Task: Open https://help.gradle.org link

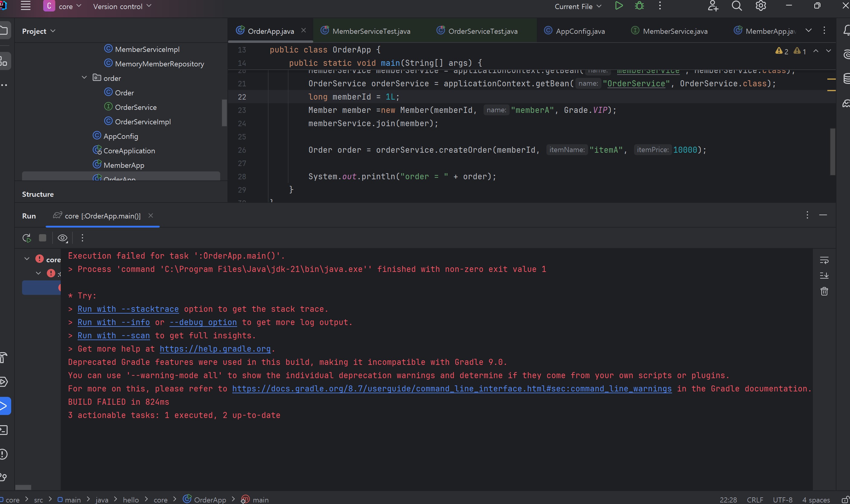Action: tap(215, 349)
